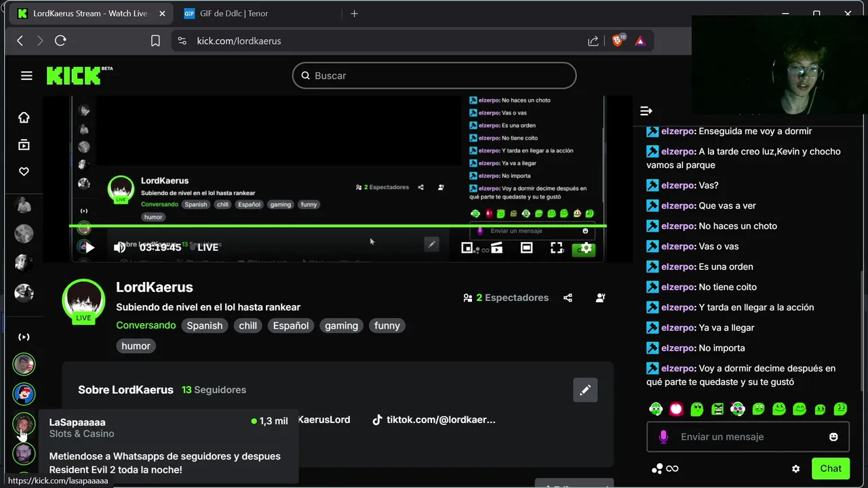Focus the Enviar un mensaje field
The height and width of the screenshot is (488, 868).
pyautogui.click(x=748, y=437)
